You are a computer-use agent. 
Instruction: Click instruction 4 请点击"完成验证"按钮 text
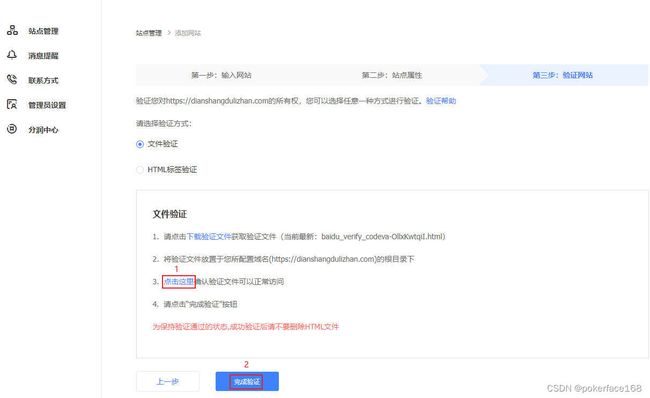point(200,304)
